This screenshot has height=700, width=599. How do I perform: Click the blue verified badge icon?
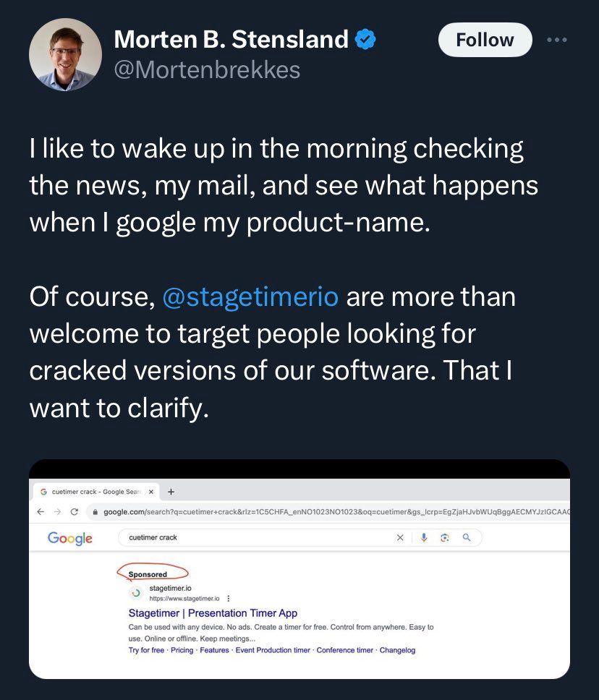[366, 40]
